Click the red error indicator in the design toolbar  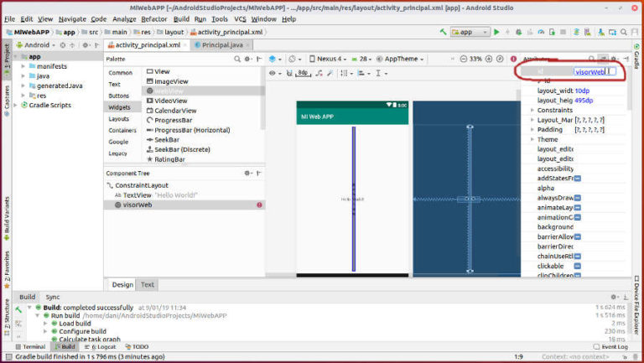coord(513,60)
